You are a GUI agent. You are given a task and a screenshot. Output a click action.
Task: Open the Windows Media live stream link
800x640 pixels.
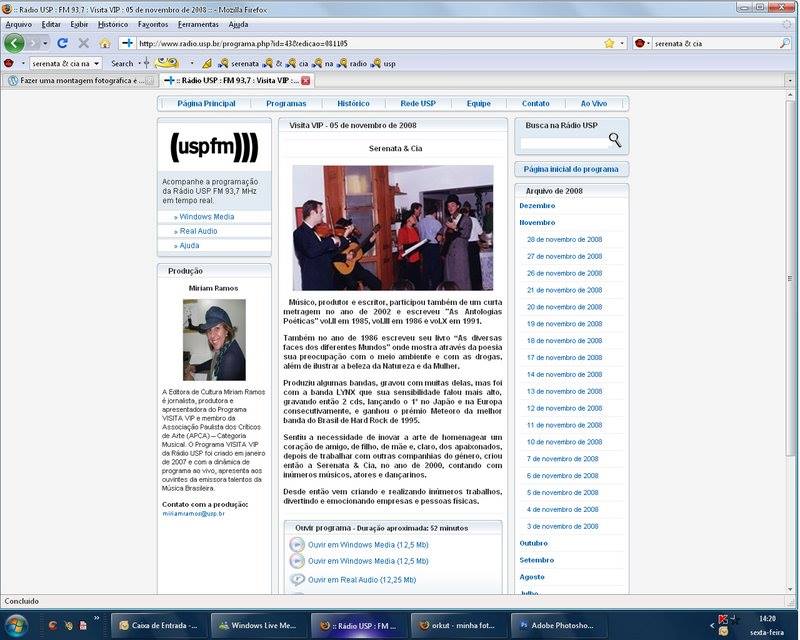207,217
